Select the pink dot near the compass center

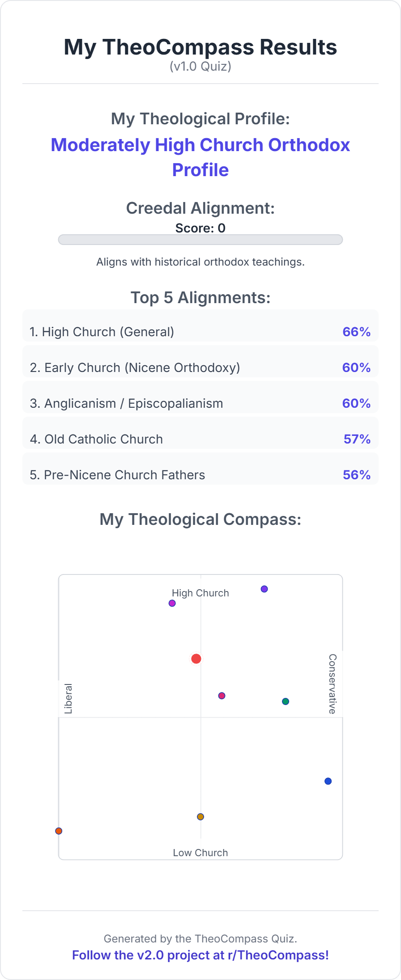[222, 696]
